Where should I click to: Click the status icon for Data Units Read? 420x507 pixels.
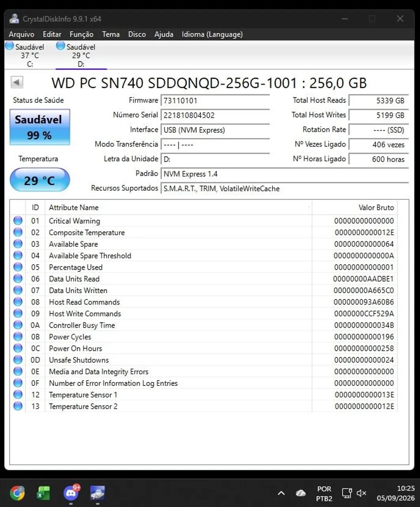[18, 278]
